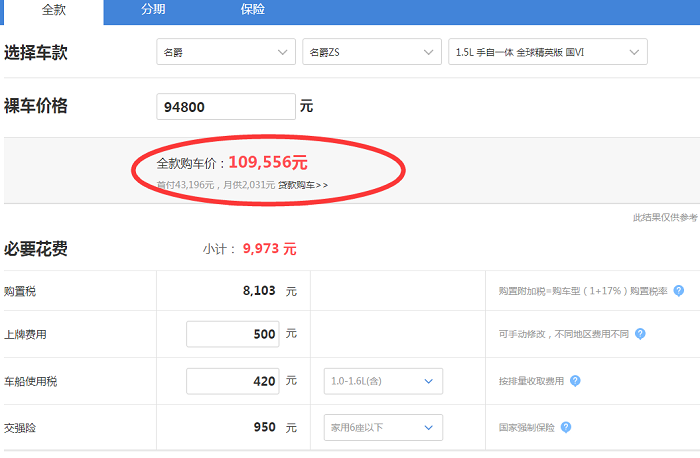This screenshot has height=458, width=700.
Task: Click the 选择车款 heading
Action: pyautogui.click(x=36, y=52)
